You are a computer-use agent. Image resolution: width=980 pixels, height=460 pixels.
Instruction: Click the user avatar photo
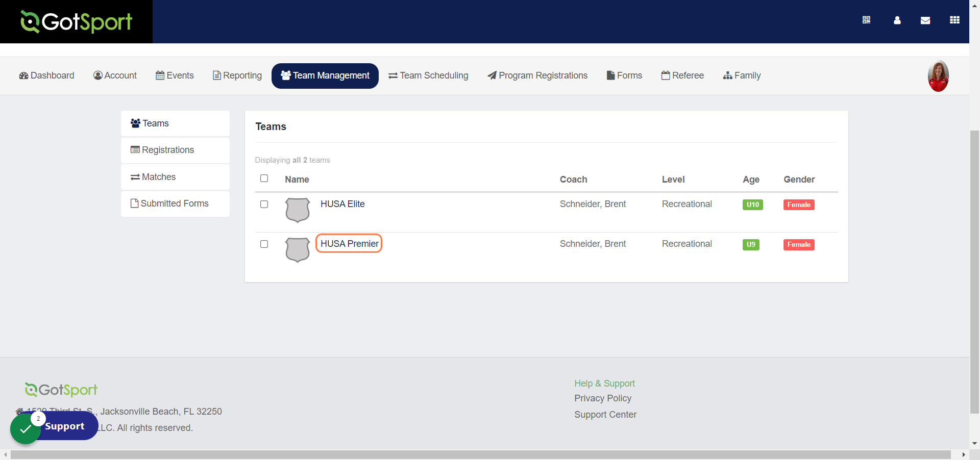point(938,76)
